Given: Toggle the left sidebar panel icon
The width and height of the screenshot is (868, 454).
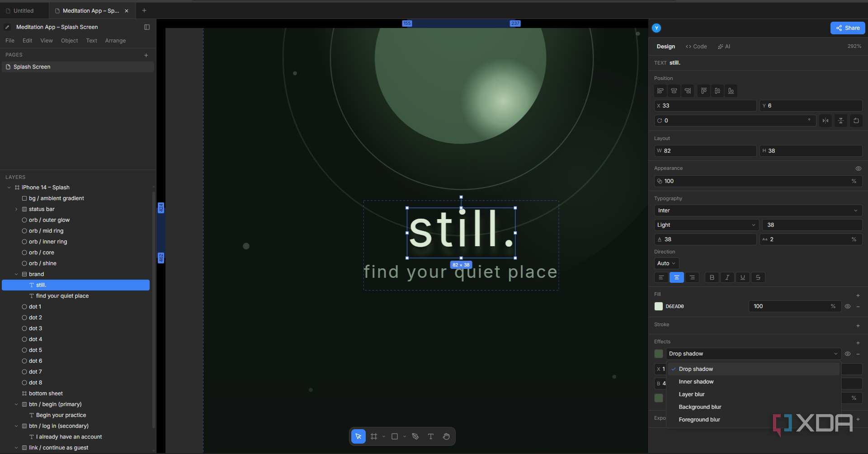Looking at the screenshot, I should (147, 27).
